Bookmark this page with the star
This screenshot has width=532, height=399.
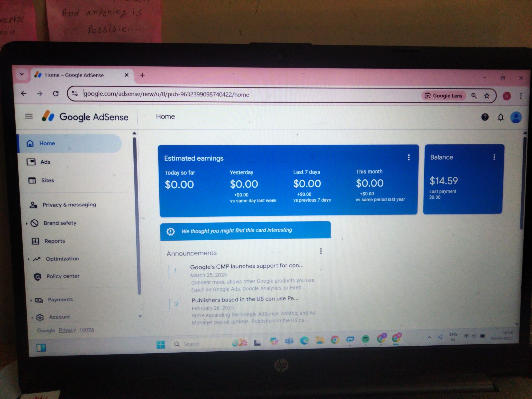(x=487, y=96)
